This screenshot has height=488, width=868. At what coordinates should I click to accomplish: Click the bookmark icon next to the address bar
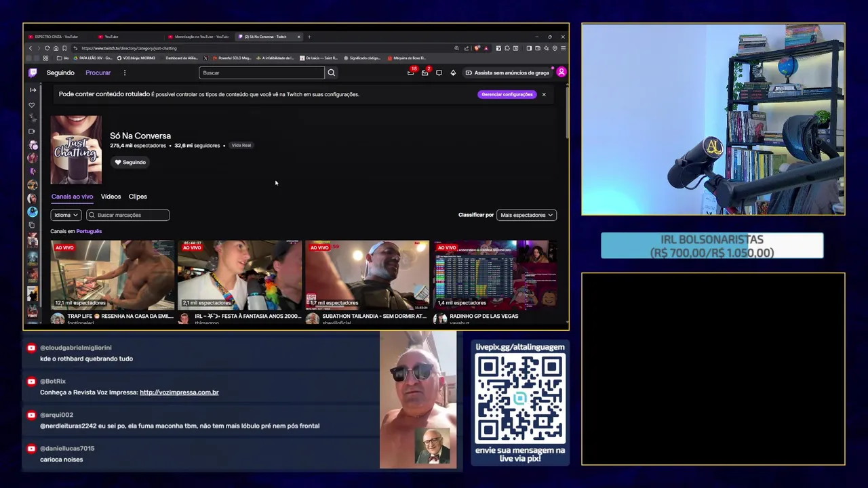point(64,48)
